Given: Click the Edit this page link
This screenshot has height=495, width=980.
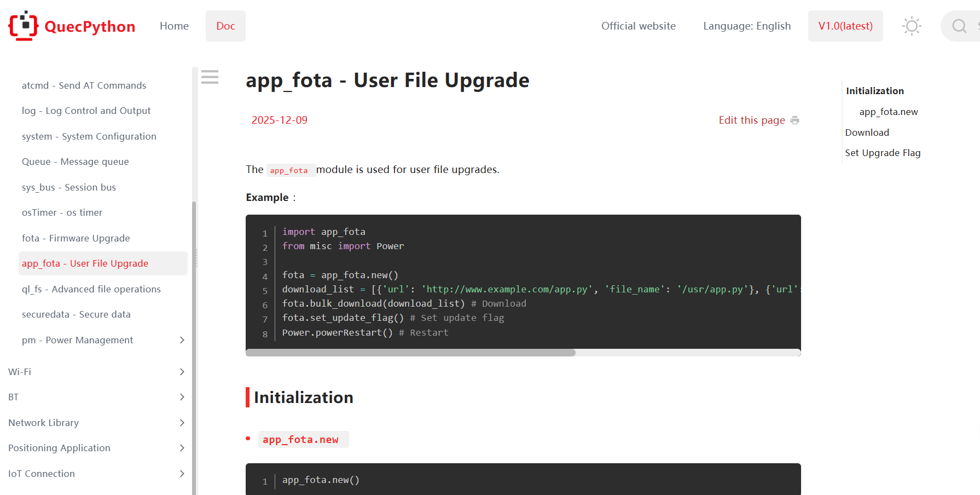Looking at the screenshot, I should [x=751, y=120].
